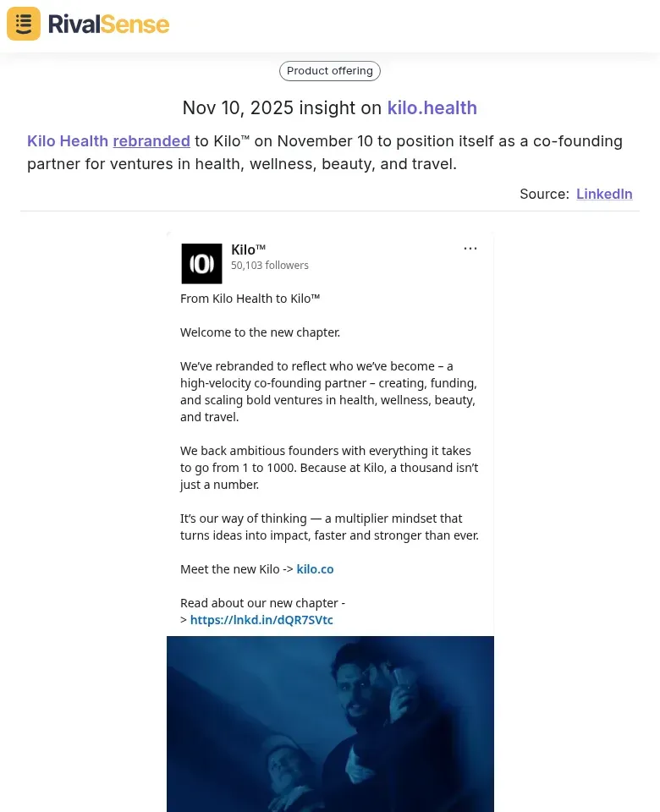Click the From Kilo Health to Kilo™ text

point(250,298)
